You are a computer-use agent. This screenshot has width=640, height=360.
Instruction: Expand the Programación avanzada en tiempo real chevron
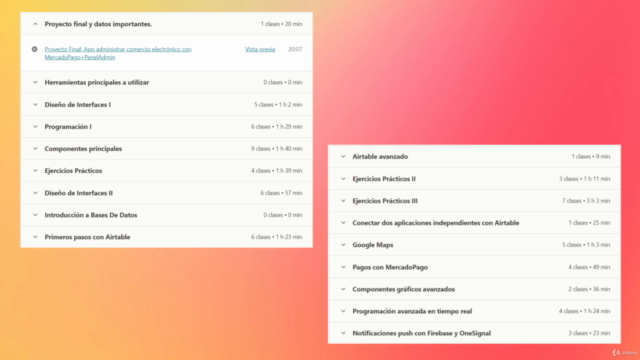point(343,311)
